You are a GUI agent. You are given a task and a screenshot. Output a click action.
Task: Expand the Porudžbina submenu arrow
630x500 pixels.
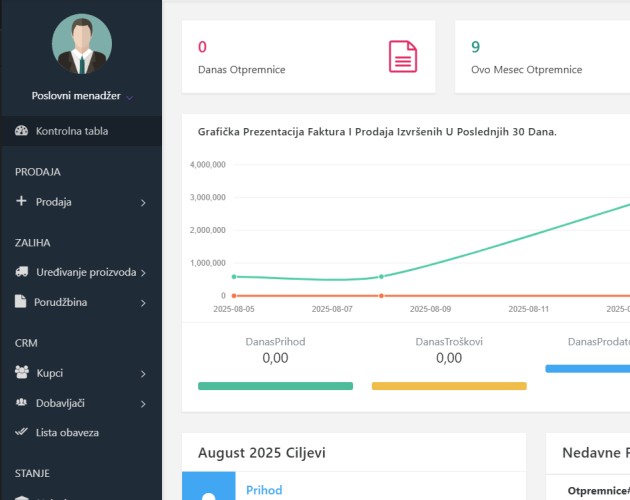tap(143, 303)
